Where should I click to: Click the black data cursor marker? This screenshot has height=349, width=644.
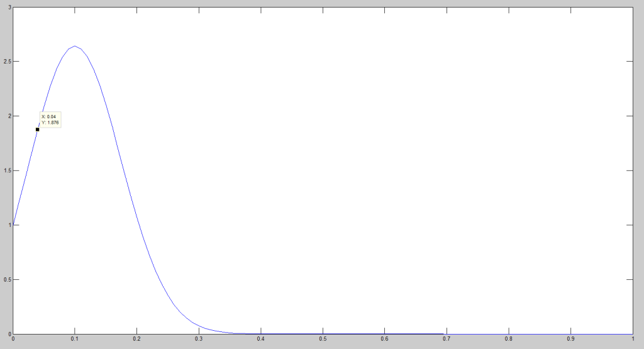point(38,130)
